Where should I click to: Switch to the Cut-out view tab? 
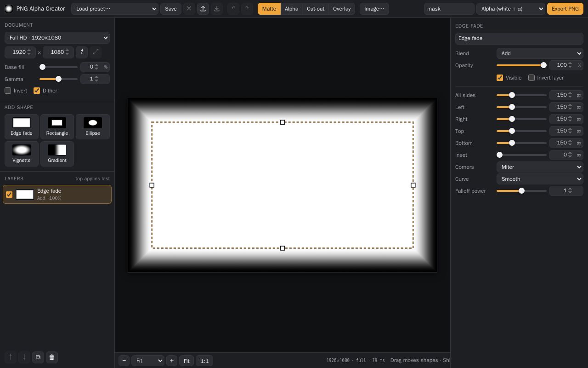pyautogui.click(x=316, y=9)
